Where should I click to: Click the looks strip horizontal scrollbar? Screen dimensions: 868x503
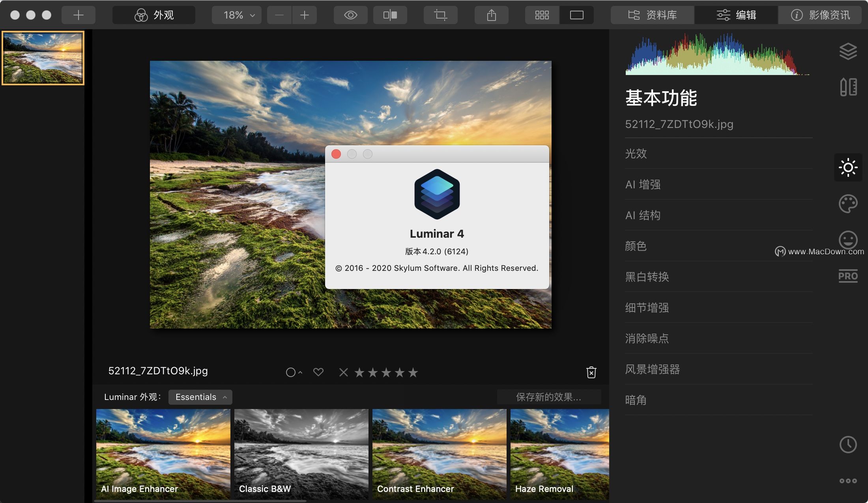click(x=200, y=501)
